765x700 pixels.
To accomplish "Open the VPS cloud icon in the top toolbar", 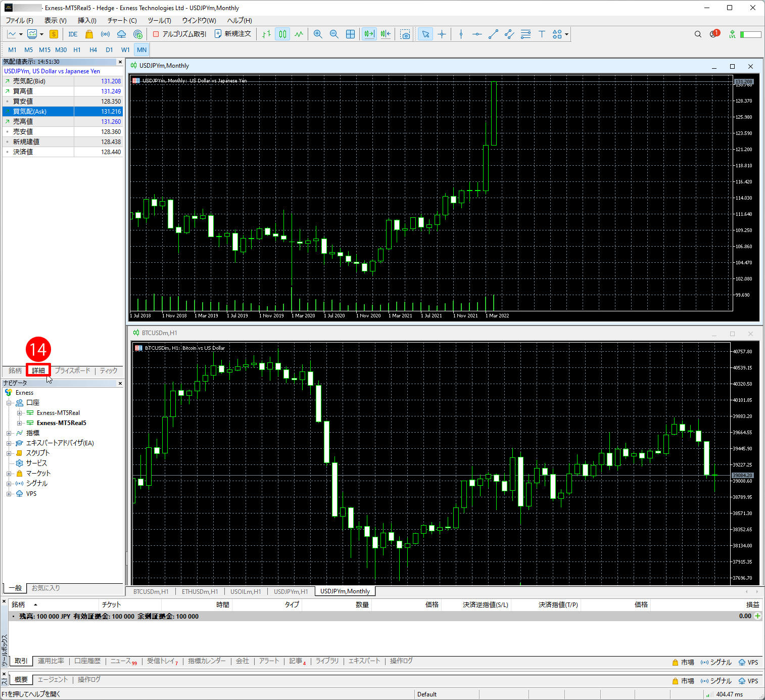I will tap(121, 34).
